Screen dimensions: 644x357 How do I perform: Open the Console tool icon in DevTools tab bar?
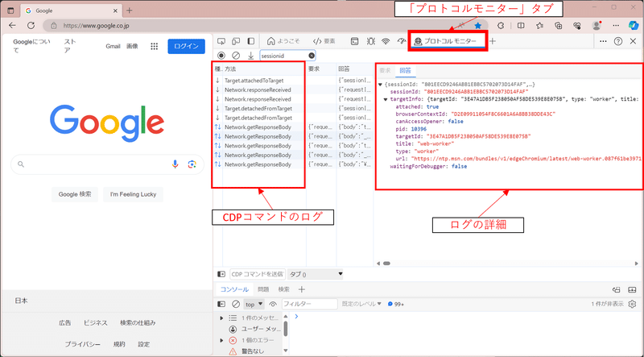pyautogui.click(x=354, y=41)
